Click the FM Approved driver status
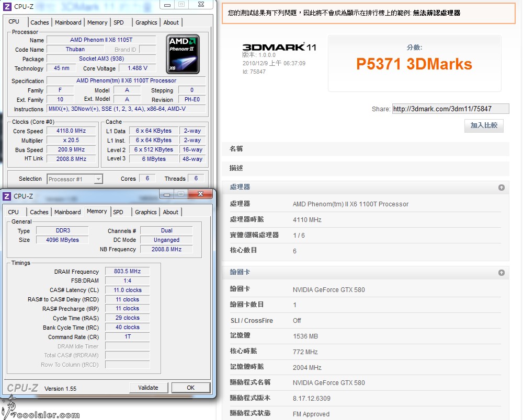523x420 pixels. coord(311,414)
